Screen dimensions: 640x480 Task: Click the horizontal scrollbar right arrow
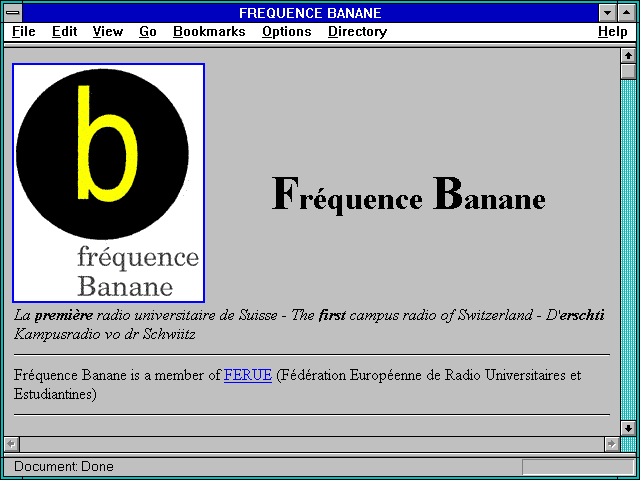point(612,444)
